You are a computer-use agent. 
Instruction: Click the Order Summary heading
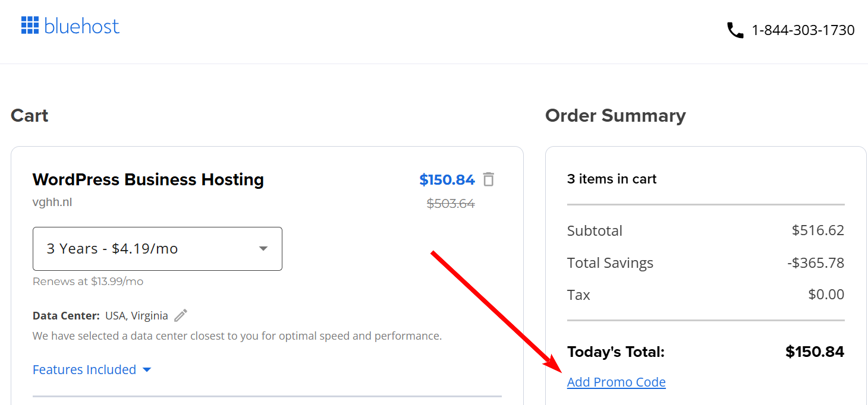[615, 115]
